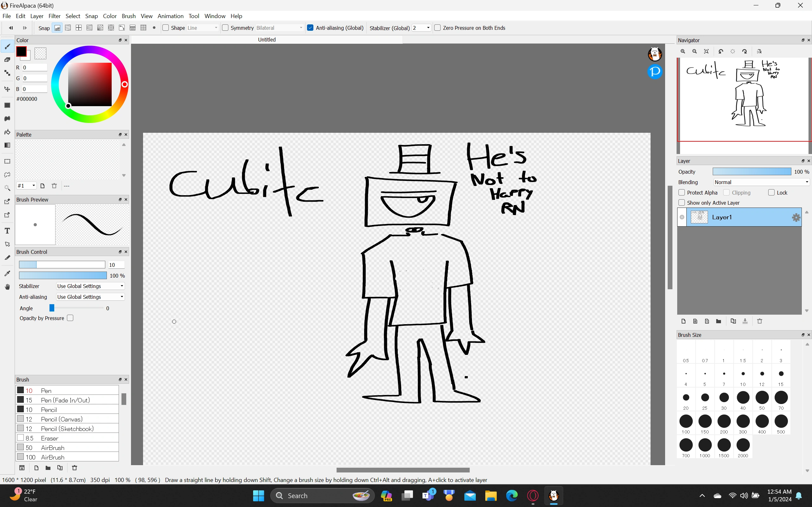Delete the current layer with trash icon
This screenshot has width=812, height=507.
point(760,321)
